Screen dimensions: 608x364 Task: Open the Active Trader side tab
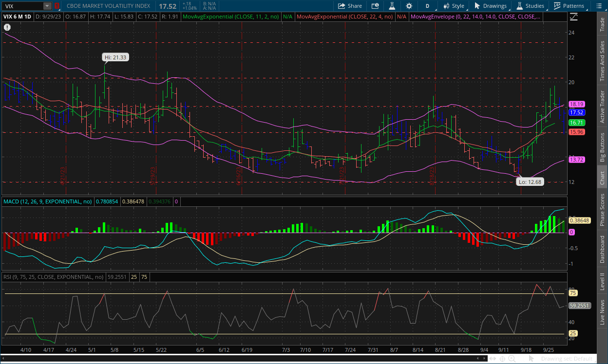(602, 107)
